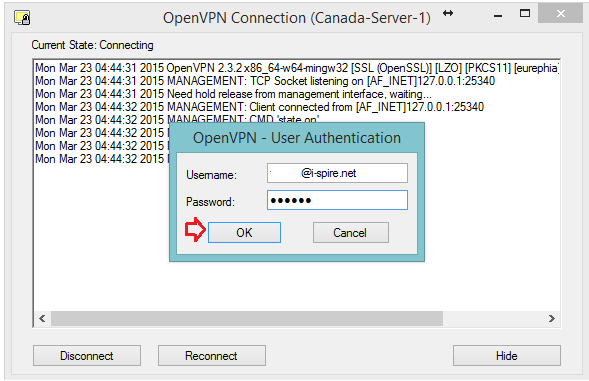Click scrollbar track right of the thumb
The height and width of the screenshot is (381, 589).
tap(493, 319)
